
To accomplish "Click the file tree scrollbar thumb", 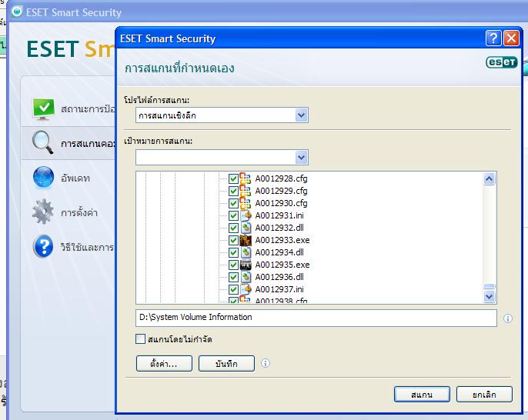I will [x=489, y=286].
